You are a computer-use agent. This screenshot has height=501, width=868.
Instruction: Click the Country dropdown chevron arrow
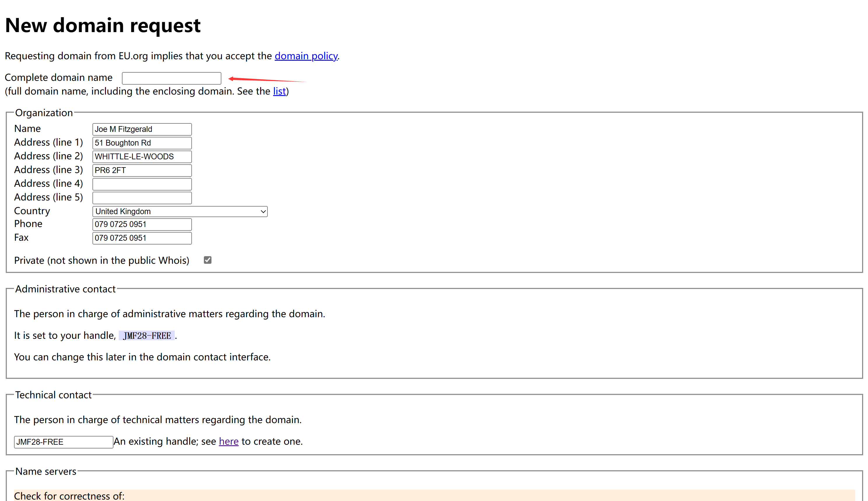pos(263,211)
